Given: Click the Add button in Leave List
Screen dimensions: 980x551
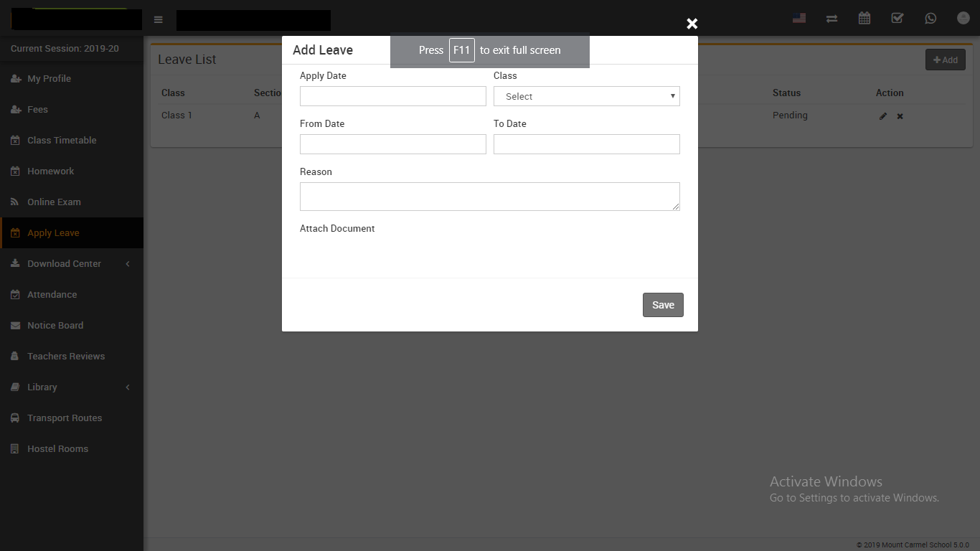Looking at the screenshot, I should (945, 60).
